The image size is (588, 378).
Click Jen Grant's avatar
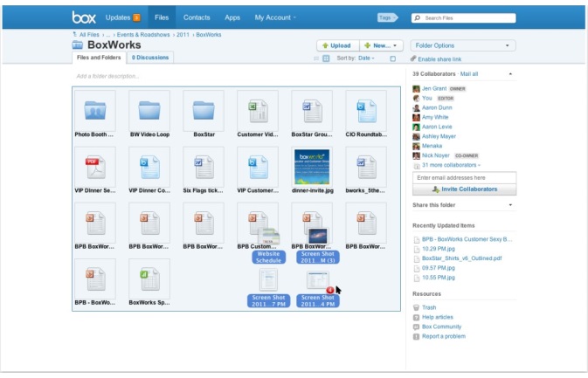pos(416,89)
